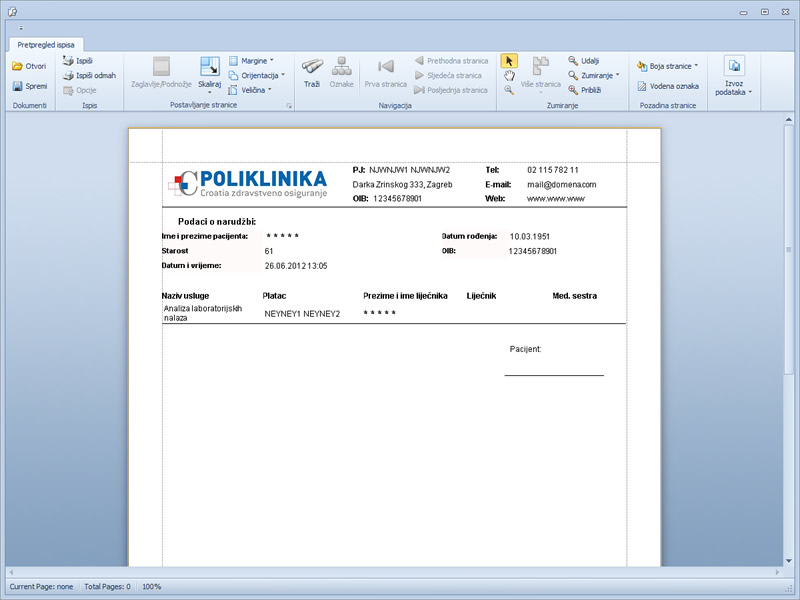
Task: Click the Total Pages status entry
Action: pyautogui.click(x=107, y=587)
